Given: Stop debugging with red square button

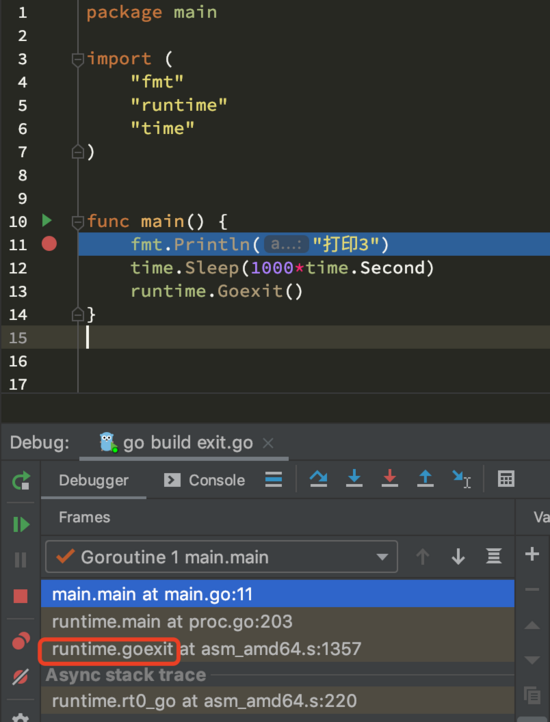Looking at the screenshot, I should click(x=21, y=596).
